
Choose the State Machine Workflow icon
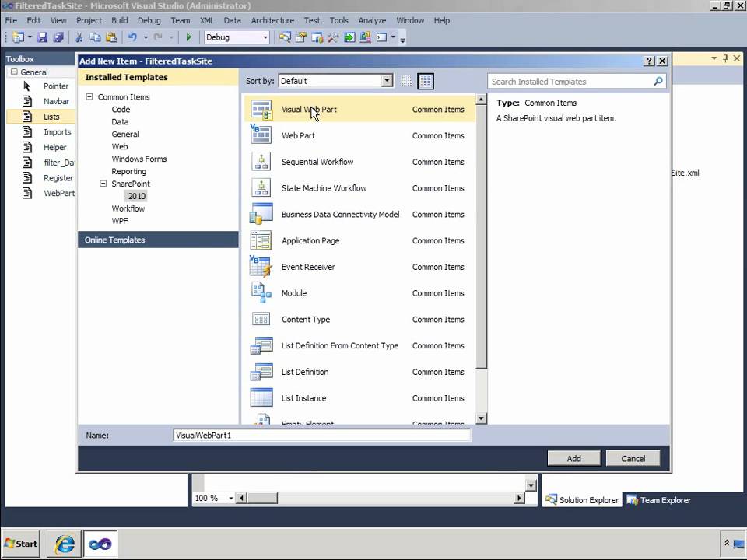261,187
